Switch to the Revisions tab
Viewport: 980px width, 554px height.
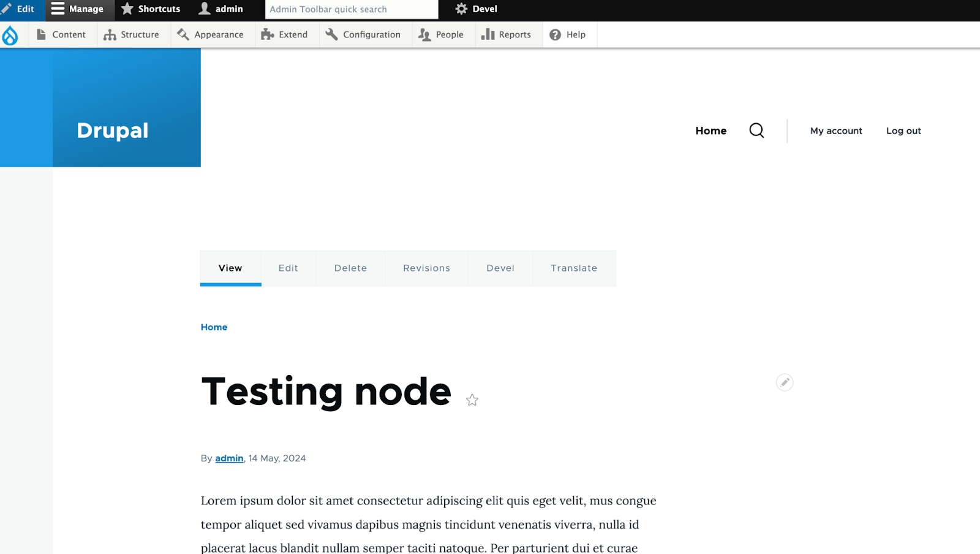[x=426, y=268]
